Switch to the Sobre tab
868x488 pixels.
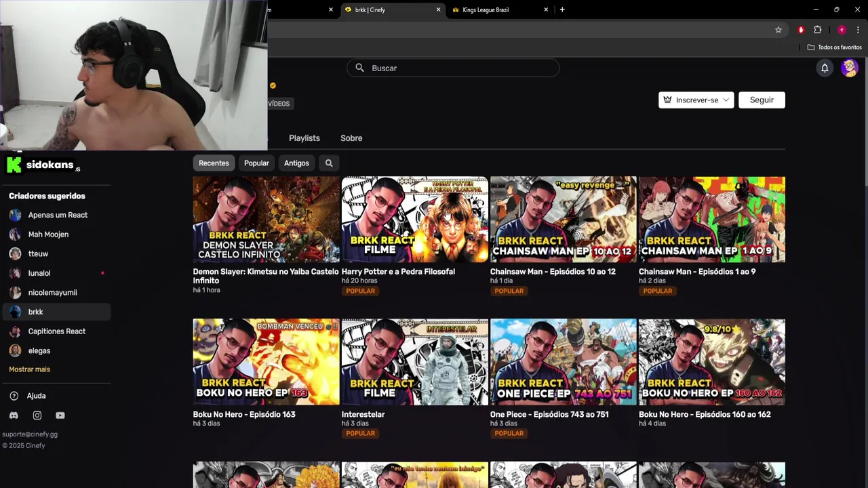[351, 138]
